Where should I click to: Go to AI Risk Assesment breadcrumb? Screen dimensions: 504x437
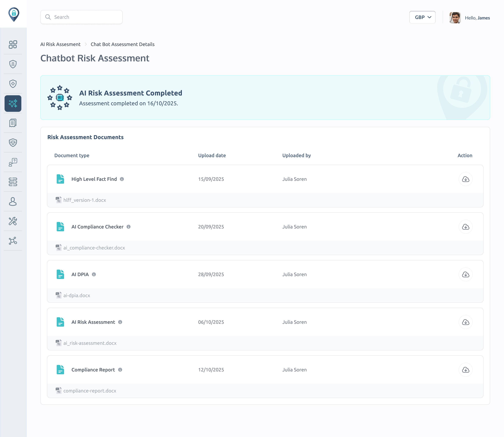60,44
